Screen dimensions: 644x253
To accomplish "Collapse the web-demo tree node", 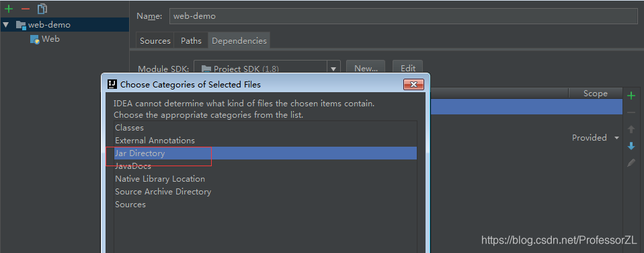I will pyautogui.click(x=6, y=25).
